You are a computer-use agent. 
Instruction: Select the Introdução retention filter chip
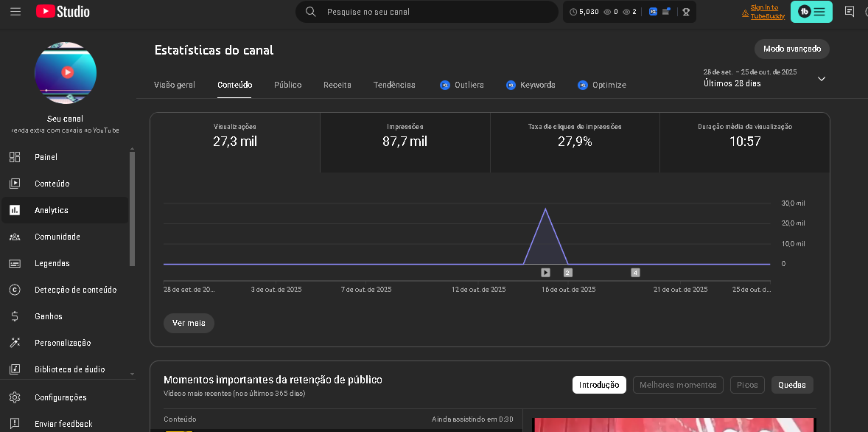pyautogui.click(x=599, y=385)
